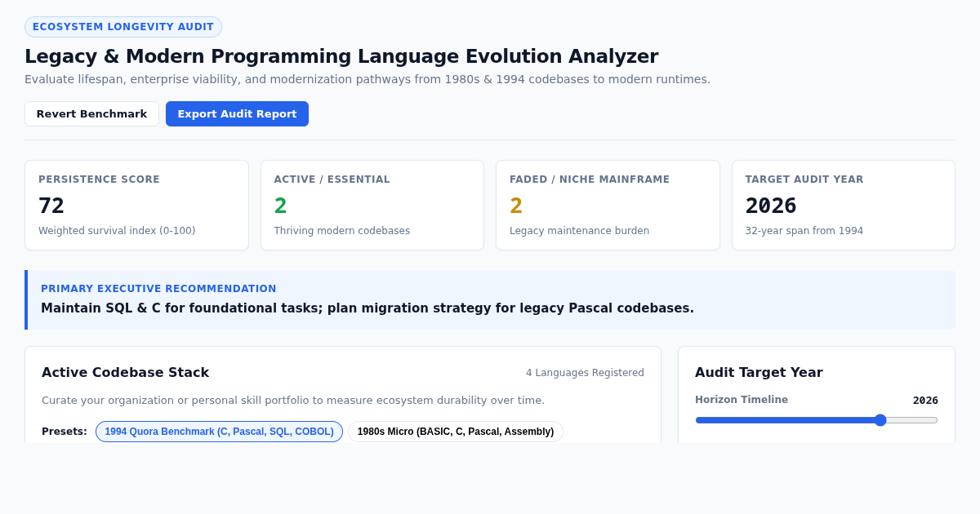980x514 pixels.
Task: Adjust the Horizon Timeline slider handle
Action: [880, 420]
